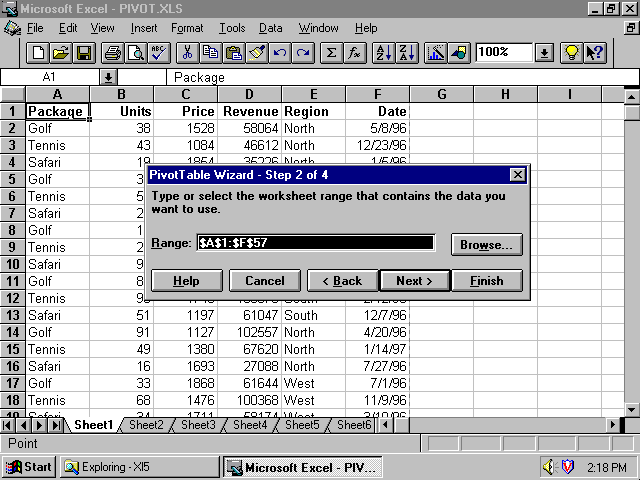Screen dimensions: 640x480
Task: Open the Zoom percentage dropdown arrow
Action: pos(544,53)
